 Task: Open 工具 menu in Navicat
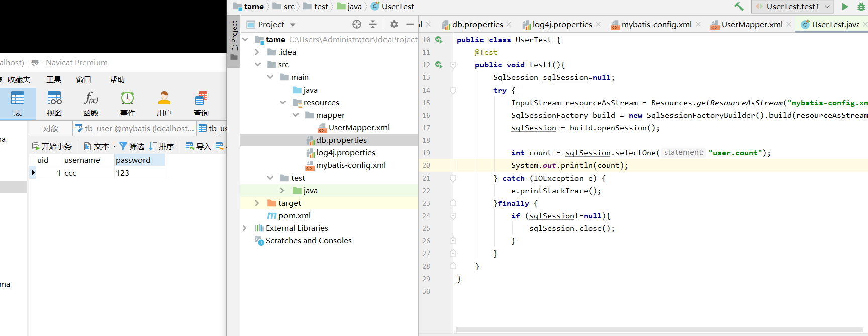click(54, 79)
